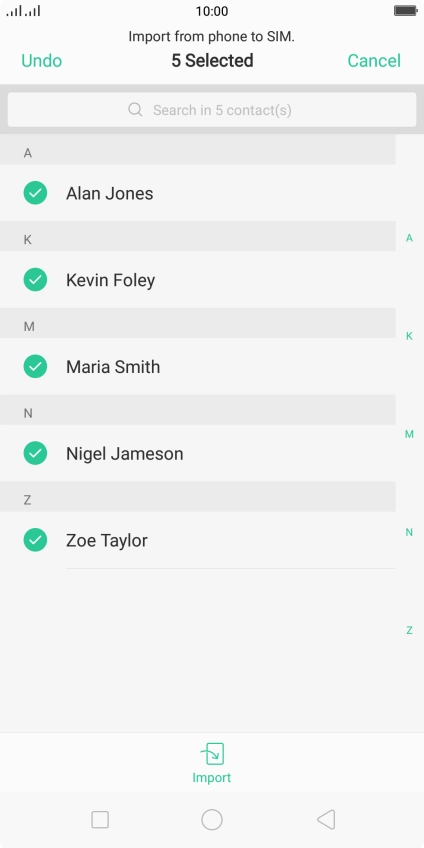Viewport: 424px width, 848px height.
Task: Tap the Import icon at the bottom
Action: point(212,754)
